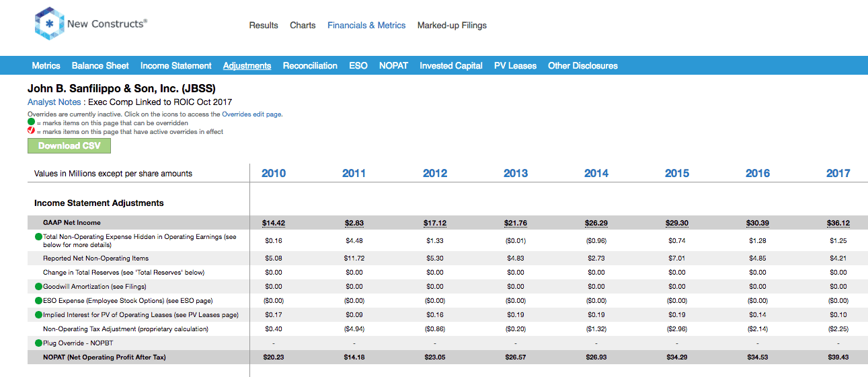Open the Invested Capital sub-tab

pyautogui.click(x=451, y=65)
